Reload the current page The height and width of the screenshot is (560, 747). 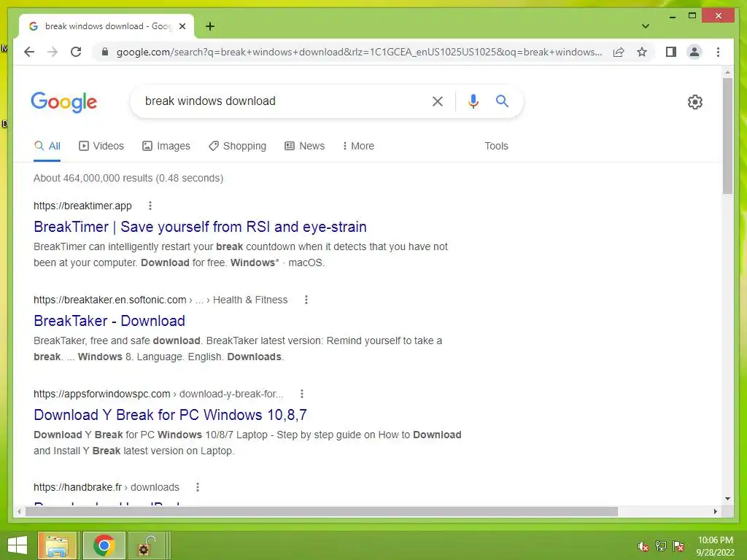76,52
